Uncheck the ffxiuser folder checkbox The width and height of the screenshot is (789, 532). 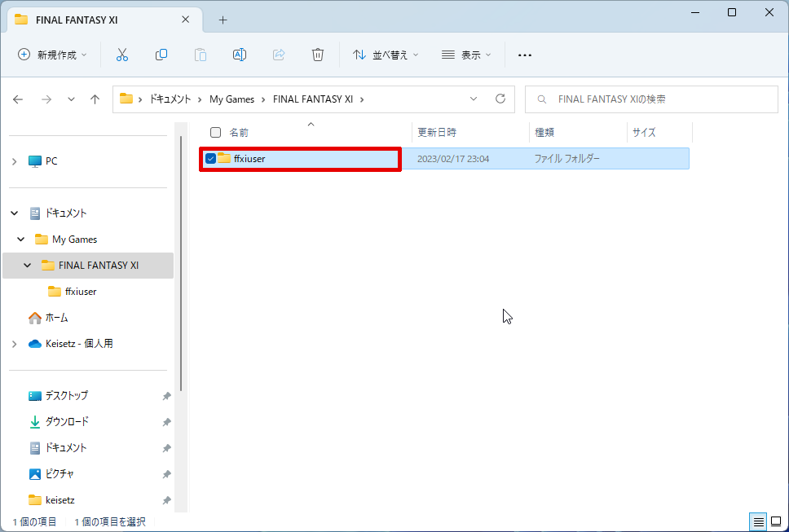(210, 158)
